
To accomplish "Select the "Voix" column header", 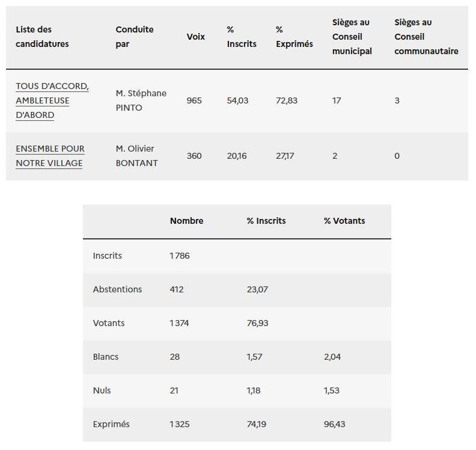I will click(x=196, y=37).
